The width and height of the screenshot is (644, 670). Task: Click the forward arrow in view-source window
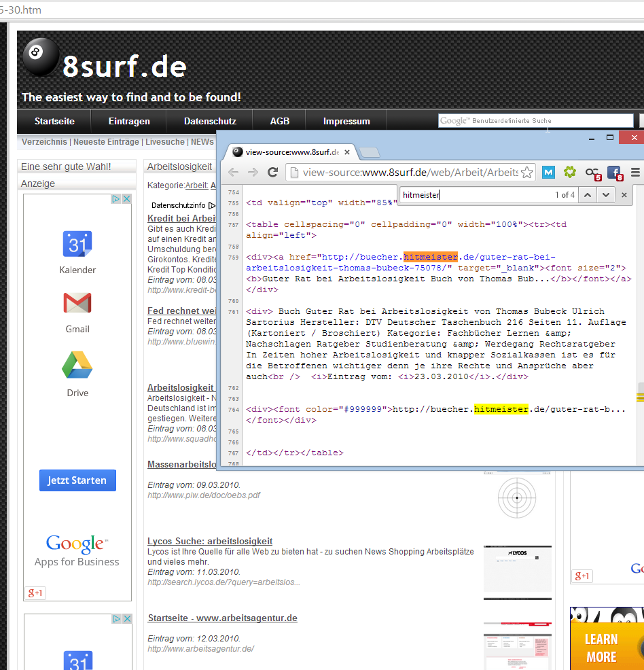coord(253,172)
